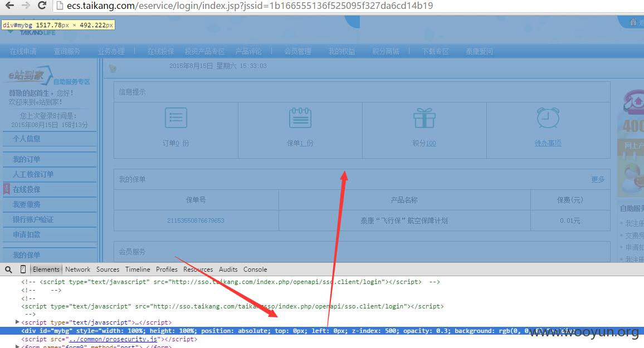644x348 pixels.
Task: Open 我的权益 navigation item
Action: (x=341, y=51)
